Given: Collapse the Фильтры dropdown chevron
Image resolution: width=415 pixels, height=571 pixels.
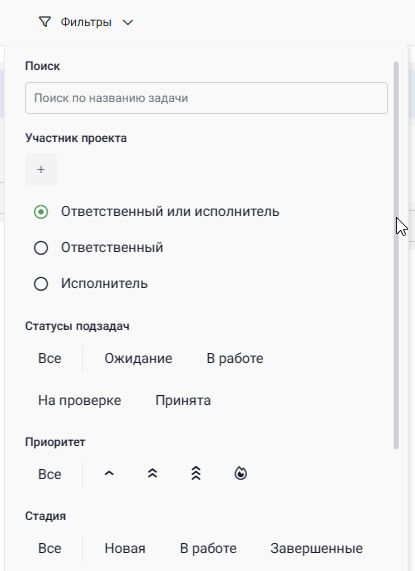Looking at the screenshot, I should point(128,23).
